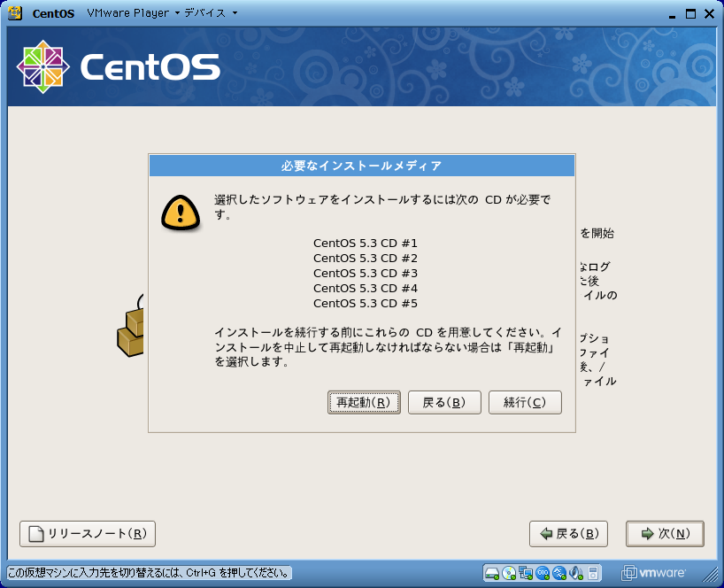Close the VMware Player window
Viewport: 724px width, 588px height.
point(710,13)
